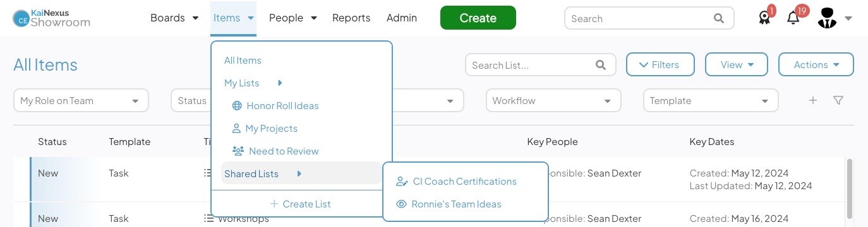
Task: Open the Template filter dropdown
Action: pos(711,101)
